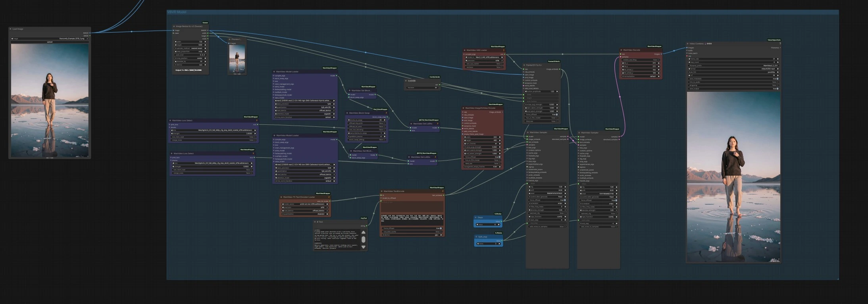This screenshot has height=304, width=868.
Task: Click the Load Image preview thumbnail
Action: [x=50, y=100]
